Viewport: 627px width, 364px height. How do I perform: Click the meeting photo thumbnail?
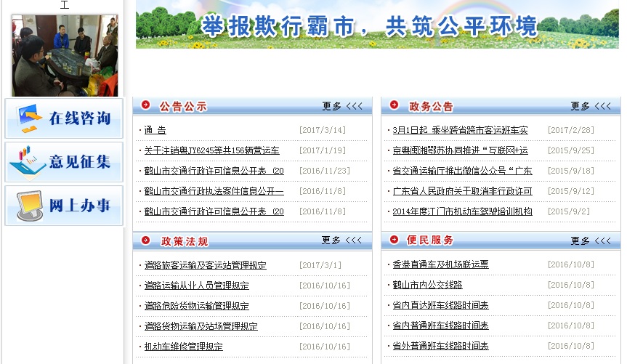pyautogui.click(x=64, y=55)
